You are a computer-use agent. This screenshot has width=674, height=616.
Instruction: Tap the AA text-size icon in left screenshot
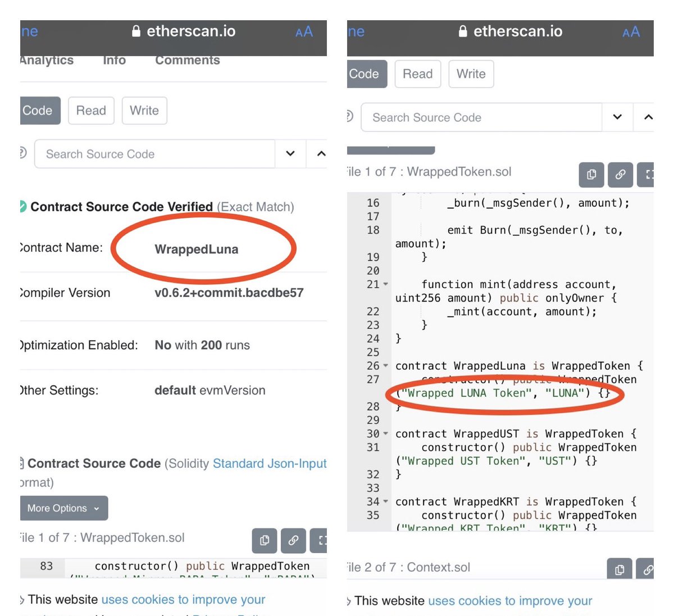coord(304,32)
